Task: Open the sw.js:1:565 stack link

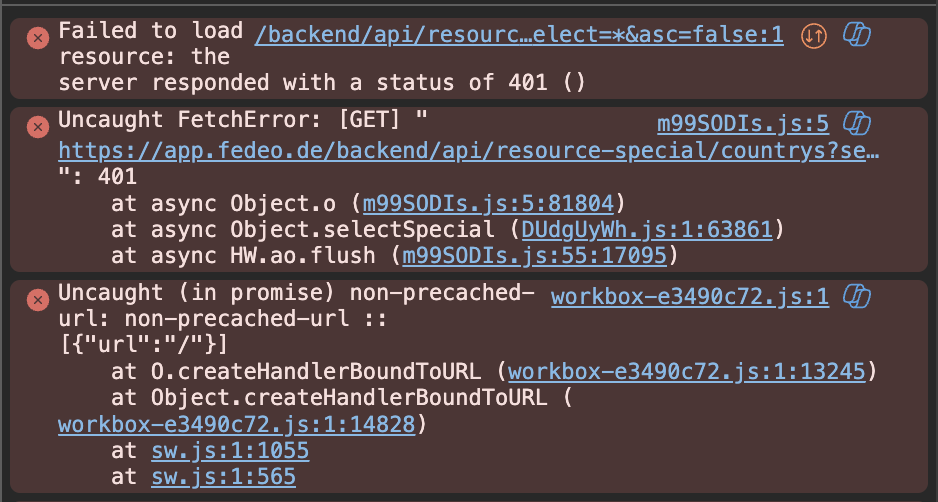Action: [x=224, y=477]
